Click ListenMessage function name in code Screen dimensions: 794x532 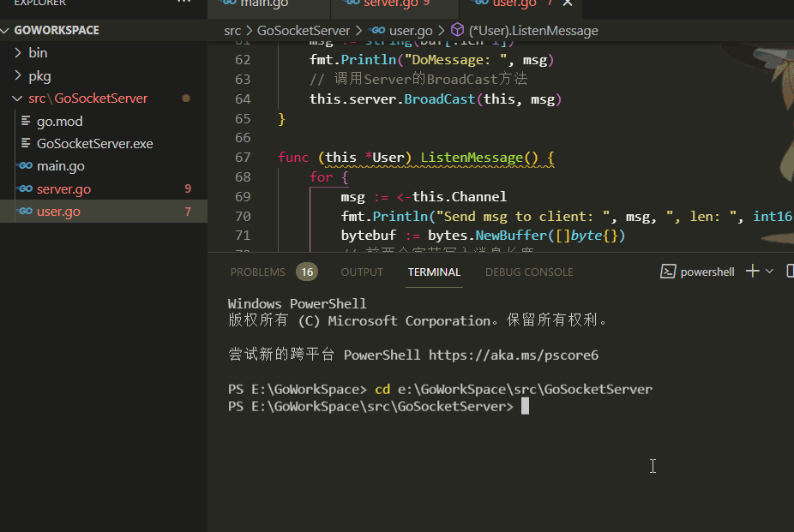point(472,158)
